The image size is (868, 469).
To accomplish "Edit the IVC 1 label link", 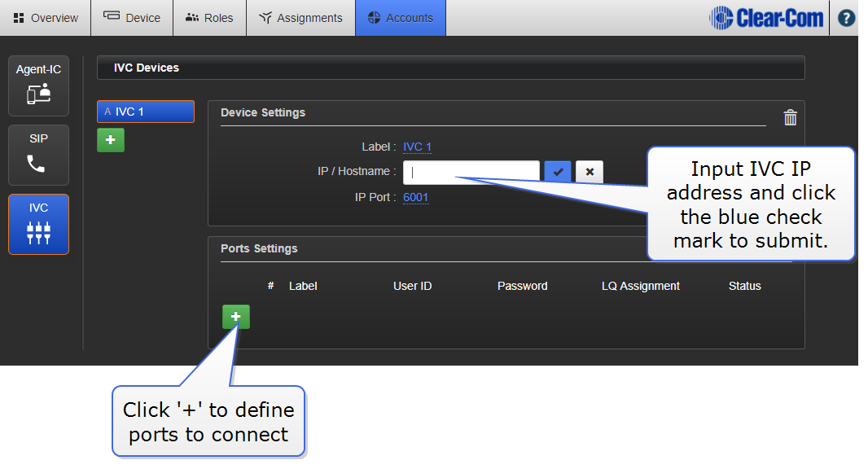I will pyautogui.click(x=417, y=147).
